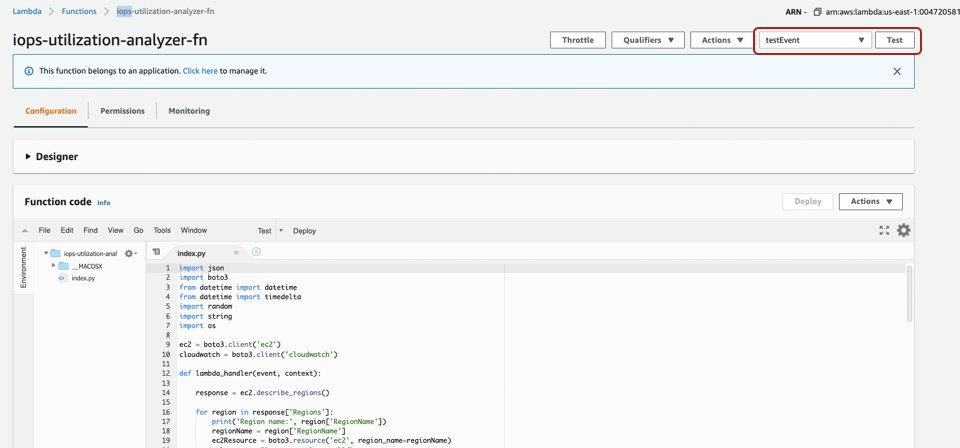Click iops-utilization-analyzer-fn breadcrumb text
Screen dimensions: 960x448
(165, 11)
